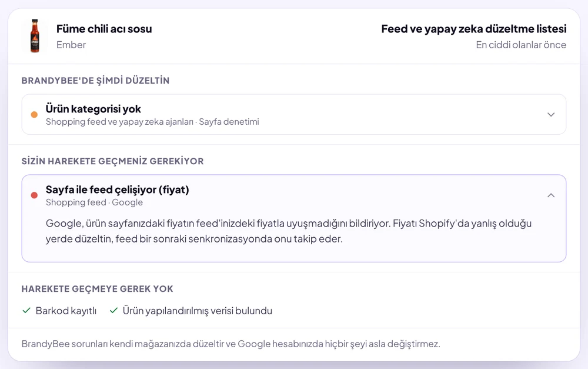Click the brand name 'Ember'

pos(71,45)
